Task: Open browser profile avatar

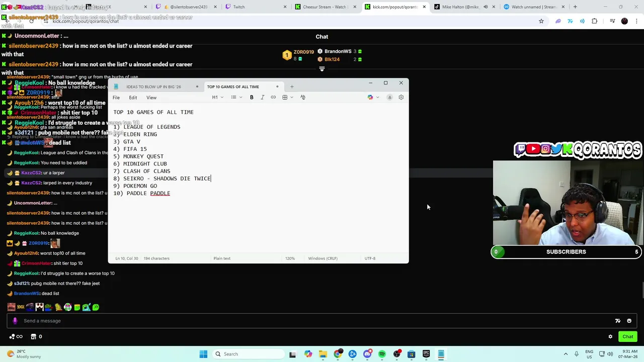Action: [x=624, y=21]
